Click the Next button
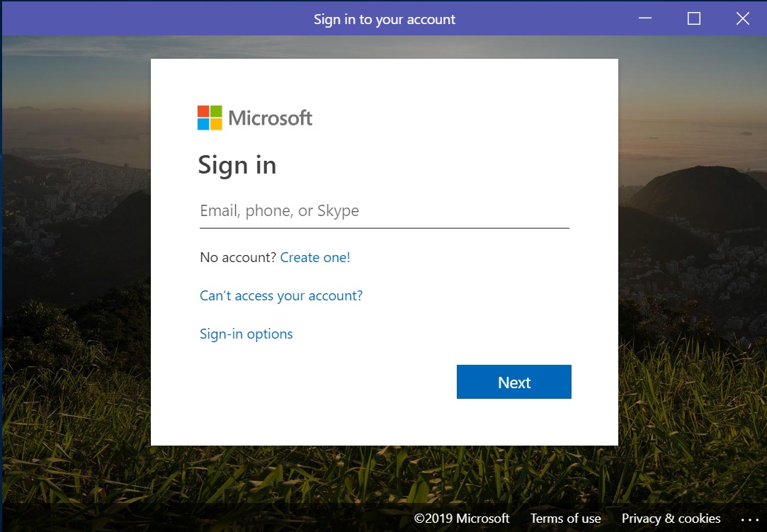767x532 pixels. pyautogui.click(x=514, y=382)
